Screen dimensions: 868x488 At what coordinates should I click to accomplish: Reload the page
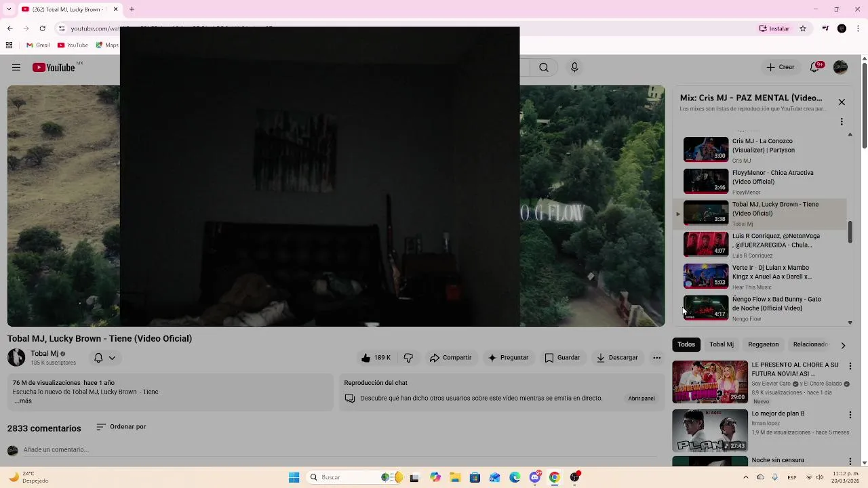[42, 28]
